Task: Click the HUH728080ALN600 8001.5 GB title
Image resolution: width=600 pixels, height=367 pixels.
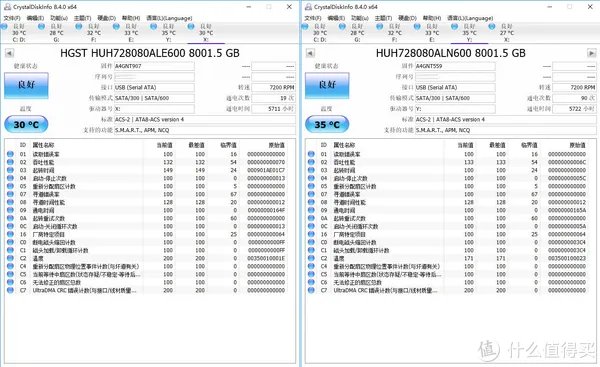Action: (x=451, y=53)
